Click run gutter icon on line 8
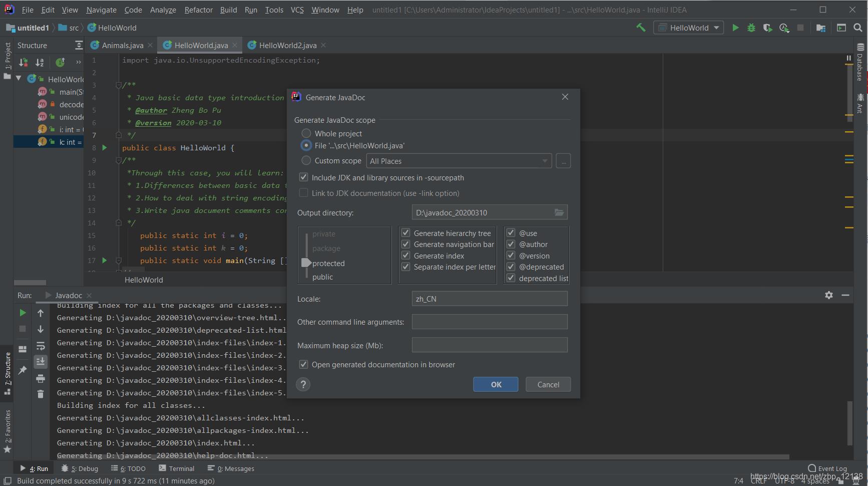868x486 pixels. click(105, 147)
